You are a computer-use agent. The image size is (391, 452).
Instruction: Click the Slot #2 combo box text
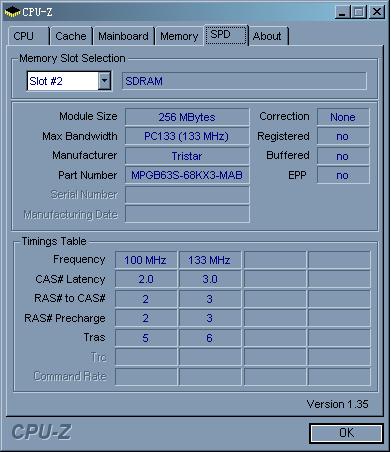point(46,81)
